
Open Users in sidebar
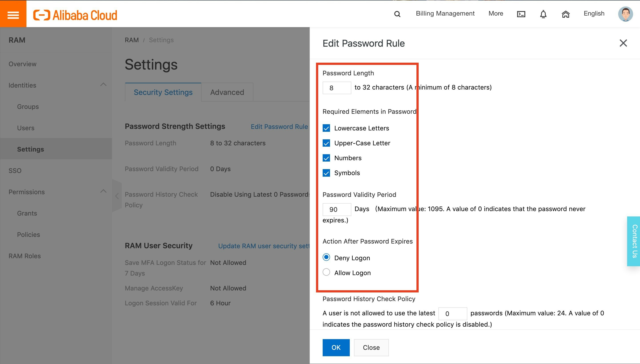tap(26, 128)
